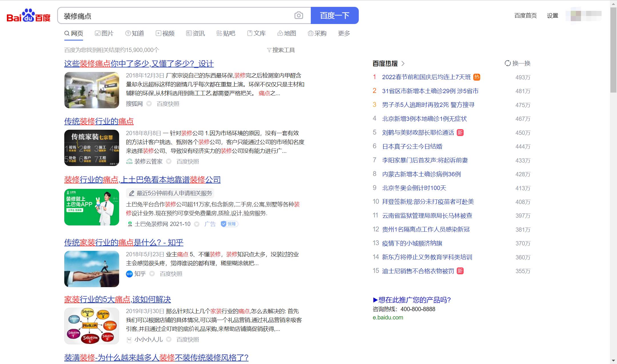Expand dropdown arrow next to 搜狐网
This screenshot has height=364, width=617.
(149, 104)
